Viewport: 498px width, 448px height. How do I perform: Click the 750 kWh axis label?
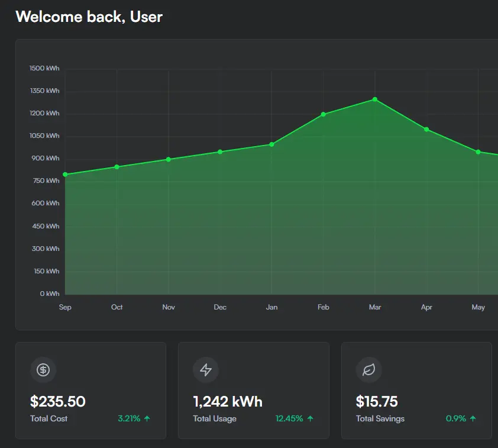coord(46,181)
